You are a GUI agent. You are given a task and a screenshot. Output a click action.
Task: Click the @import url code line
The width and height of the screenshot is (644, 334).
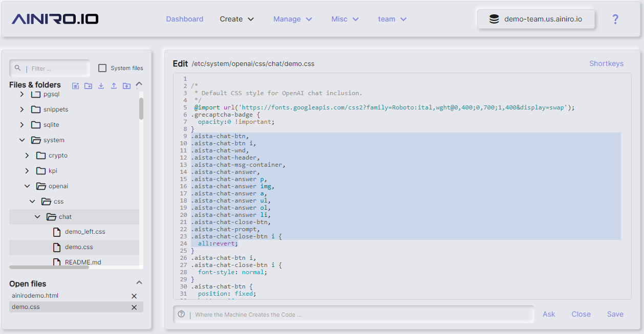tap(384, 107)
